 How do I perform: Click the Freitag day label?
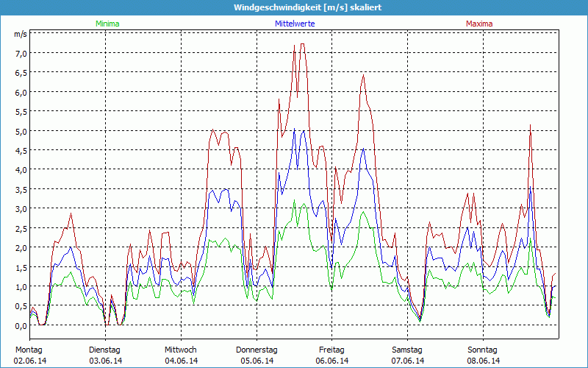tap(331, 350)
